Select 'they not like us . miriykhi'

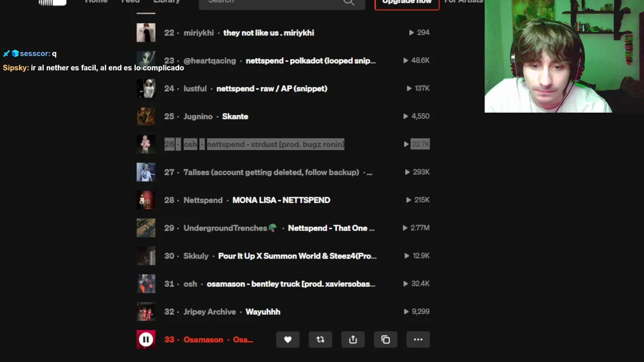tap(269, 33)
